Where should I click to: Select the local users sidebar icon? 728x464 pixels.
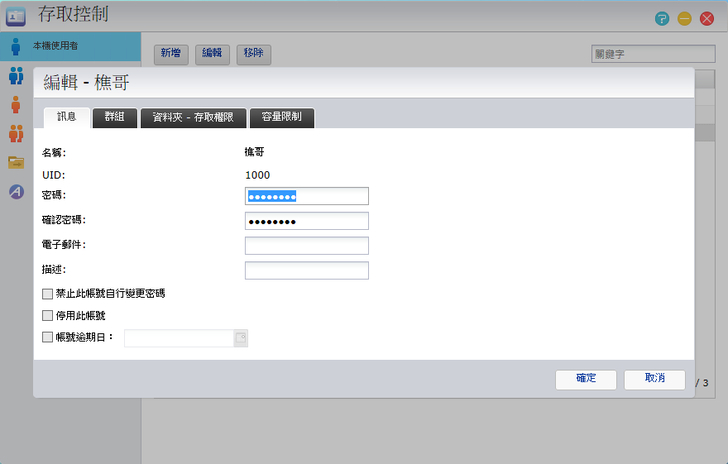[16, 46]
